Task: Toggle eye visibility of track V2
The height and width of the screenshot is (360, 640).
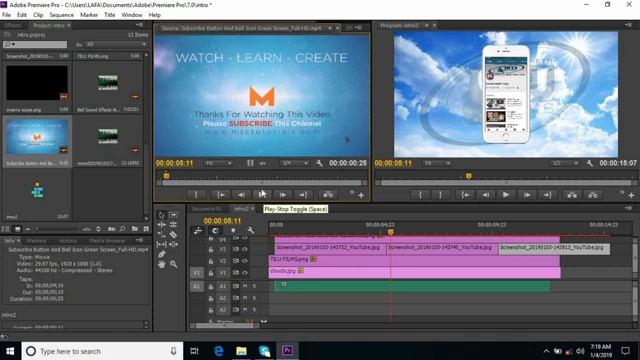Action: (x=245, y=261)
